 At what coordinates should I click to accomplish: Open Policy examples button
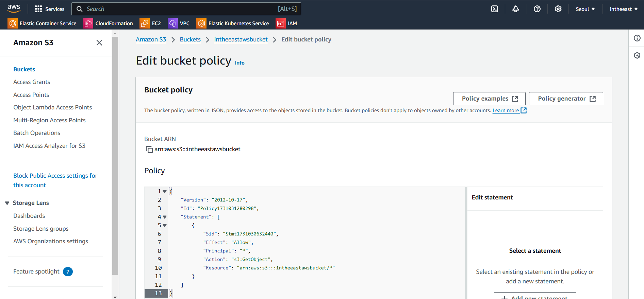click(x=489, y=99)
